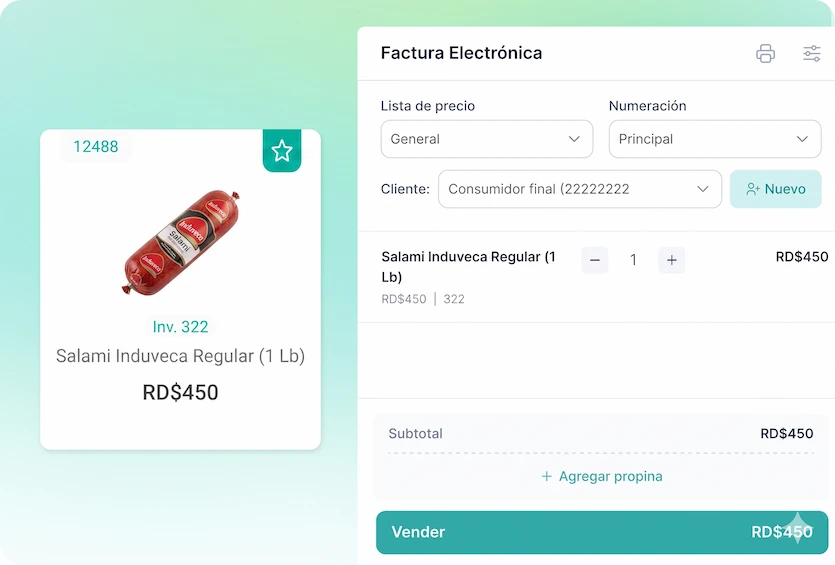Viewport: 835px width, 565px height.
Task: Click the RD$450 price on product card
Action: pyautogui.click(x=181, y=392)
